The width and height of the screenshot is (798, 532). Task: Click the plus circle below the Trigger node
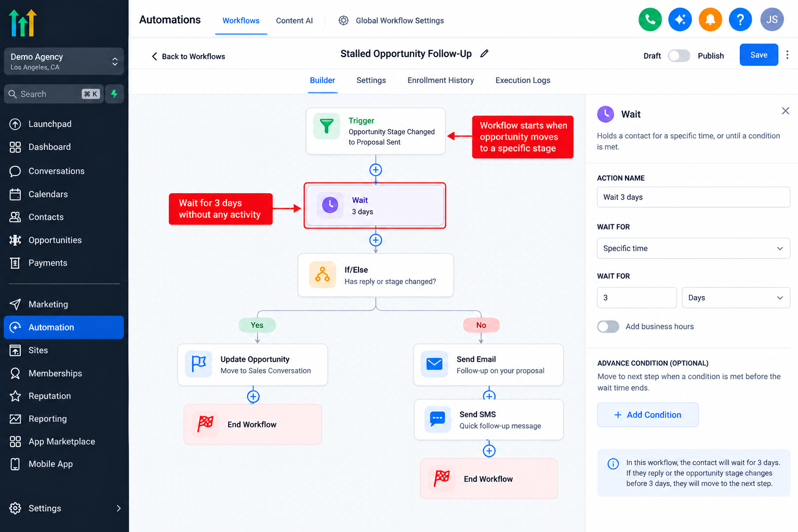(x=376, y=170)
